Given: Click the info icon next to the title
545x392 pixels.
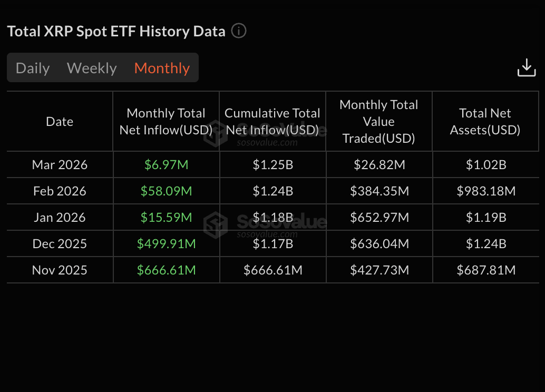Looking at the screenshot, I should 238,31.
